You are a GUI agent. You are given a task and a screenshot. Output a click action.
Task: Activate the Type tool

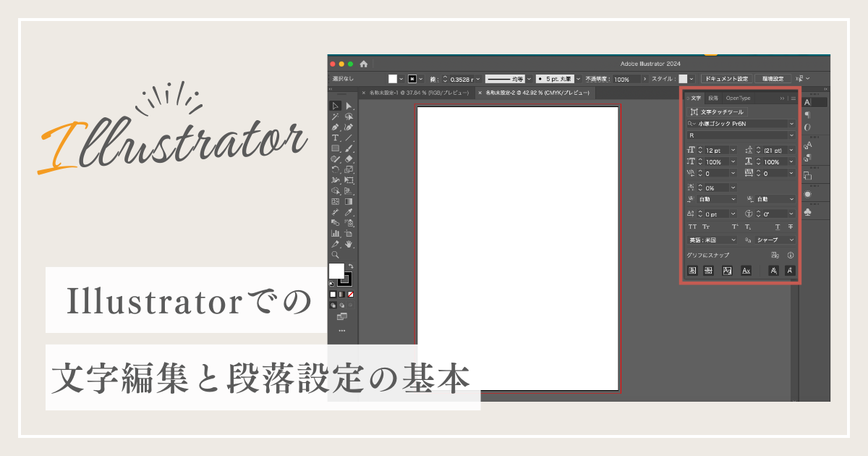pos(336,138)
